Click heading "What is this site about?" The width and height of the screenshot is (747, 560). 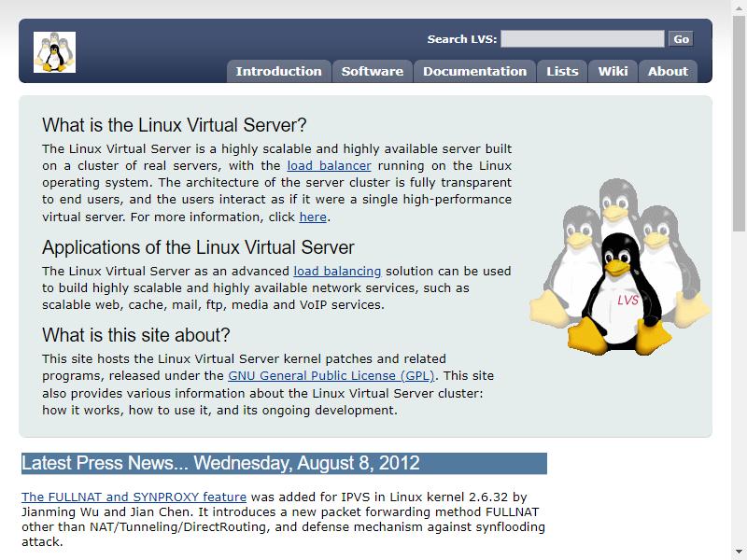tap(135, 335)
